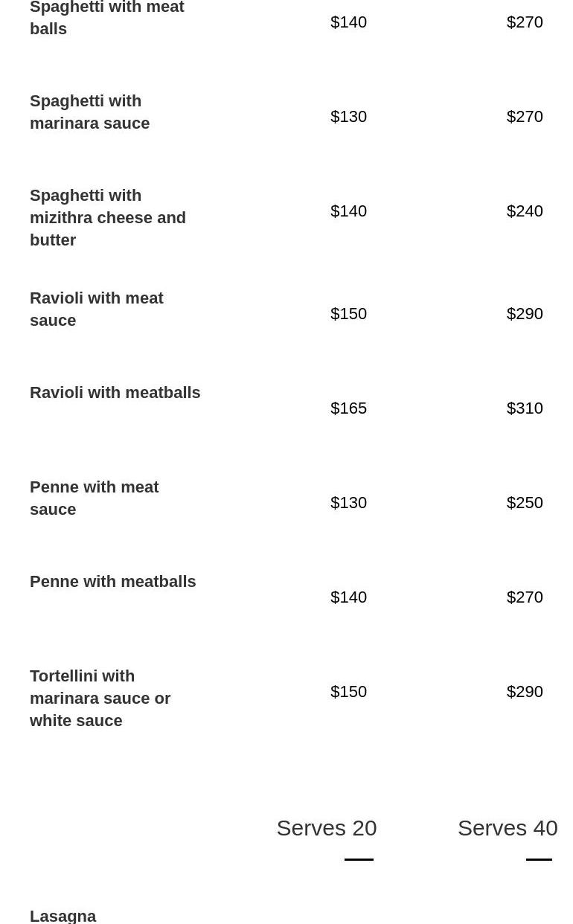The width and height of the screenshot is (573, 924).
Task: Click the Serves 20 column heading
Action: coord(326,827)
